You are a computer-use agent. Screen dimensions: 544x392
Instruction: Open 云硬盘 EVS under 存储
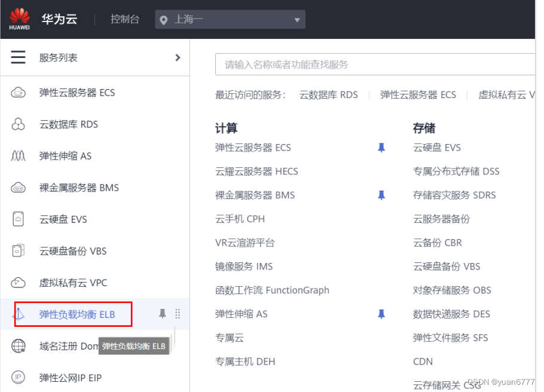437,148
